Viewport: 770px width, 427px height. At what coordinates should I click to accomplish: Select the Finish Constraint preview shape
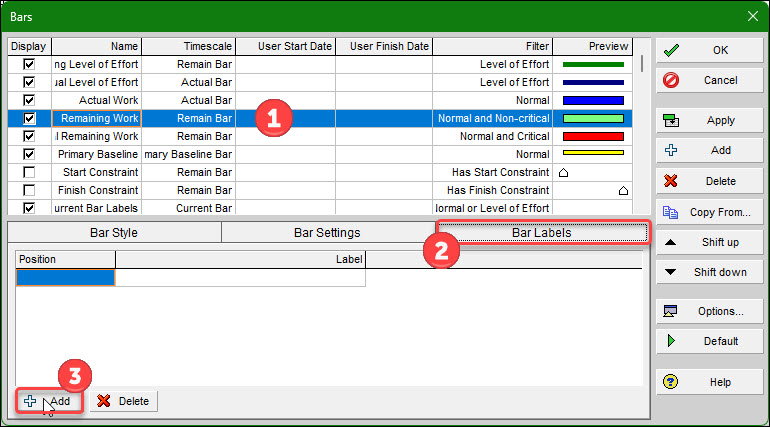pyautogui.click(x=623, y=190)
